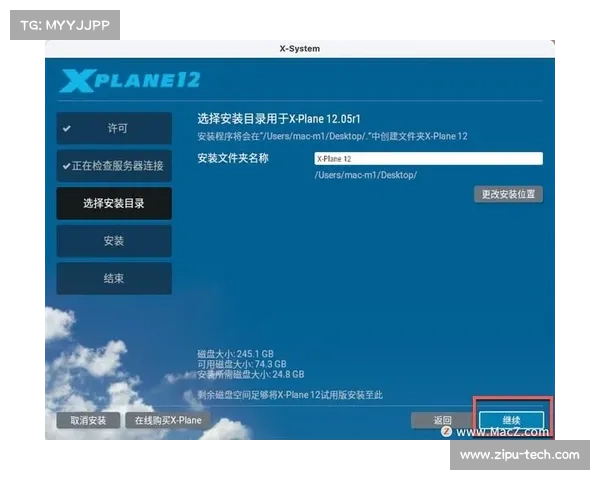The height and width of the screenshot is (480, 600).
Task: Select the 安装 step in sidebar
Action: click(x=114, y=241)
